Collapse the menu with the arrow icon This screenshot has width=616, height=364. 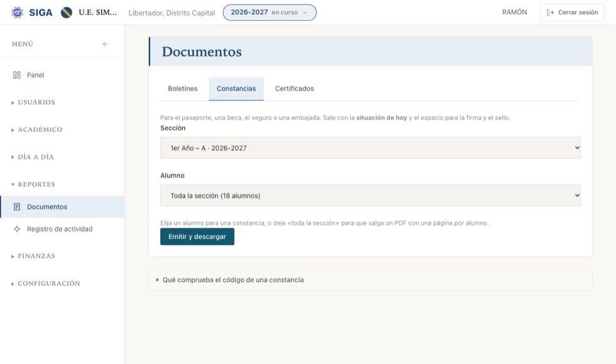pyautogui.click(x=106, y=44)
